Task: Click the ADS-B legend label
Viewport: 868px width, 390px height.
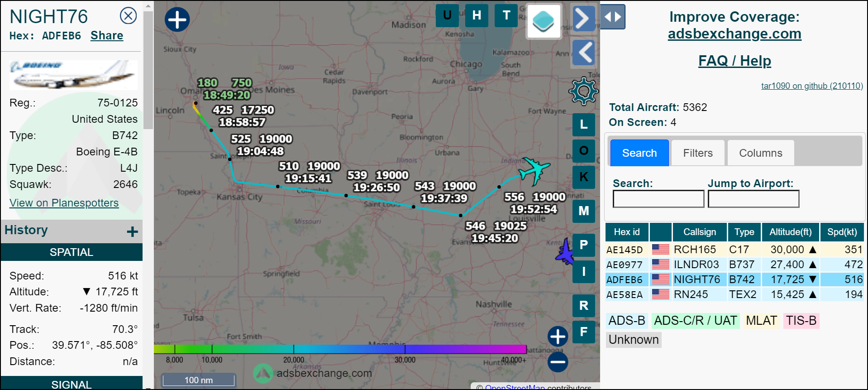Action: point(627,321)
